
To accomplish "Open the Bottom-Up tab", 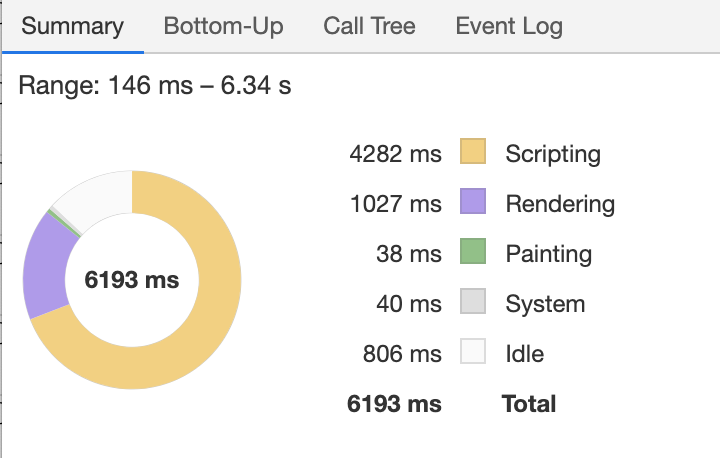I will [223, 26].
